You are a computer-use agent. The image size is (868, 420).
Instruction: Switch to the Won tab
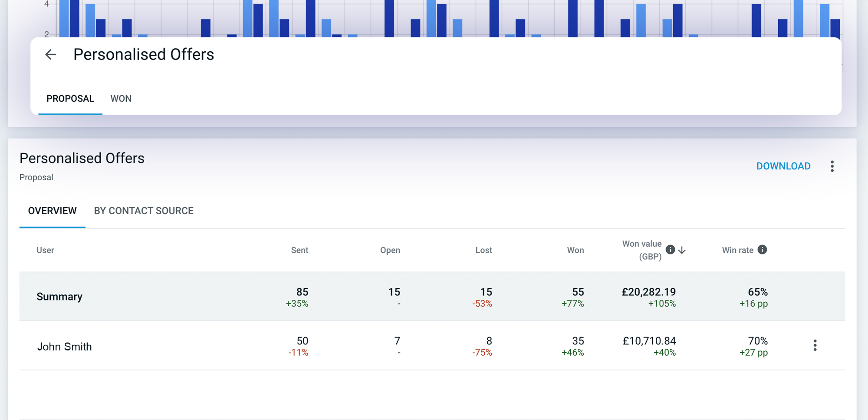pos(121,99)
